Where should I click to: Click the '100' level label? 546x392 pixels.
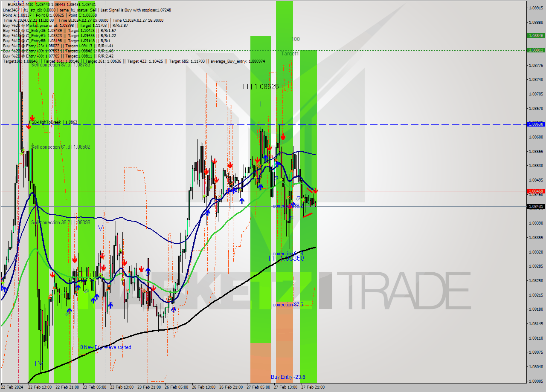pyautogui.click(x=296, y=39)
